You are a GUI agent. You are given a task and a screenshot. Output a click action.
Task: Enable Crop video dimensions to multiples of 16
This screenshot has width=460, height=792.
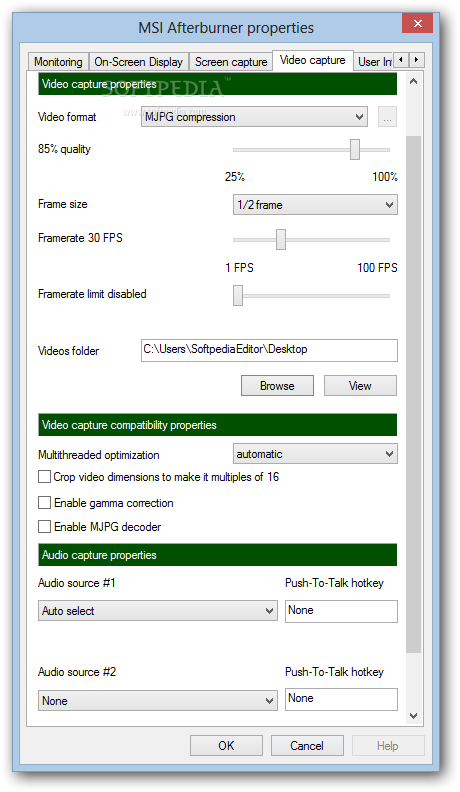[x=44, y=477]
